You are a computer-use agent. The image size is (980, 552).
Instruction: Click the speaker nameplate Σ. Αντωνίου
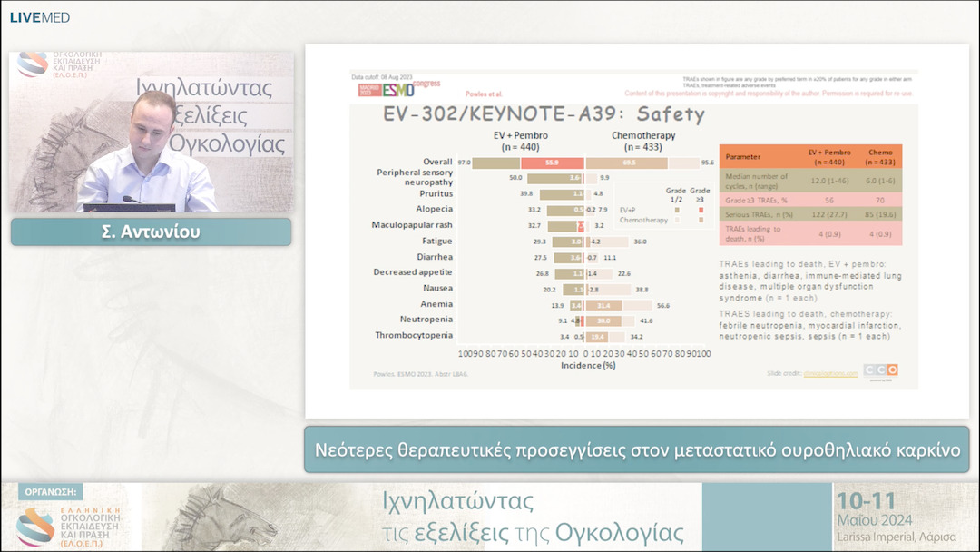[x=150, y=232]
